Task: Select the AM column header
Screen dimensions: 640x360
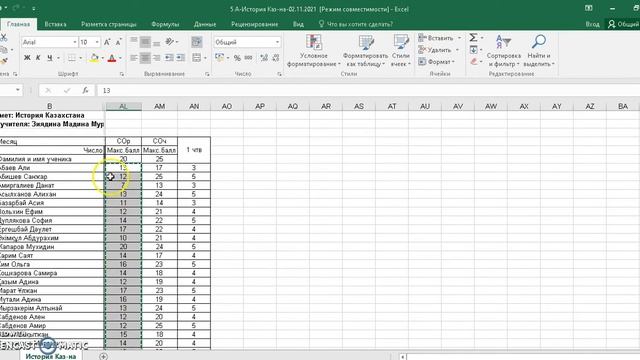Action: [159, 106]
